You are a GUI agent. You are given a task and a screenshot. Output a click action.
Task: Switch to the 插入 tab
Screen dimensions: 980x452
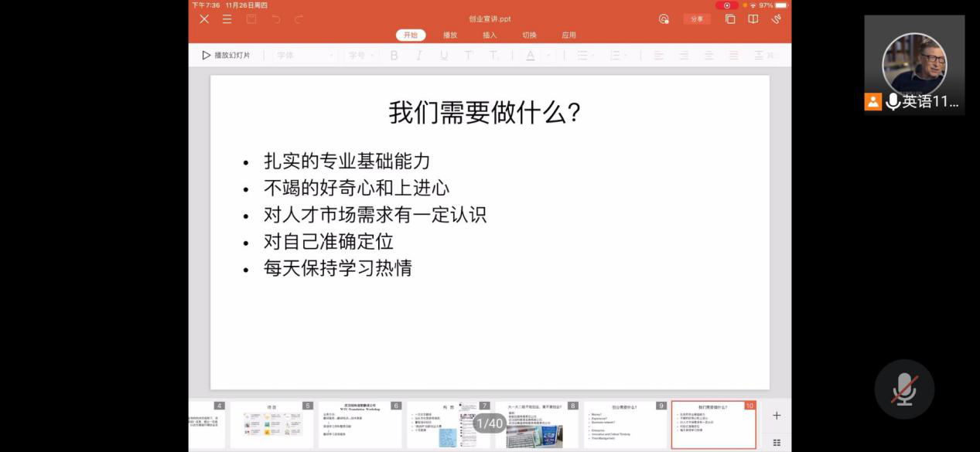click(x=490, y=36)
